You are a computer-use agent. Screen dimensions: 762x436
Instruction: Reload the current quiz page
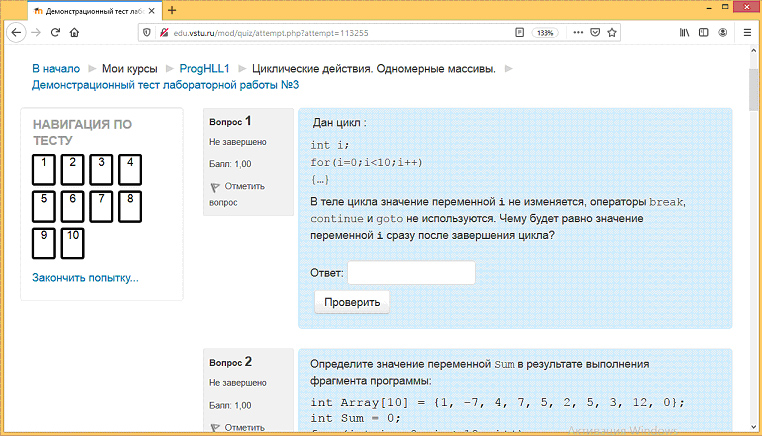(x=55, y=32)
